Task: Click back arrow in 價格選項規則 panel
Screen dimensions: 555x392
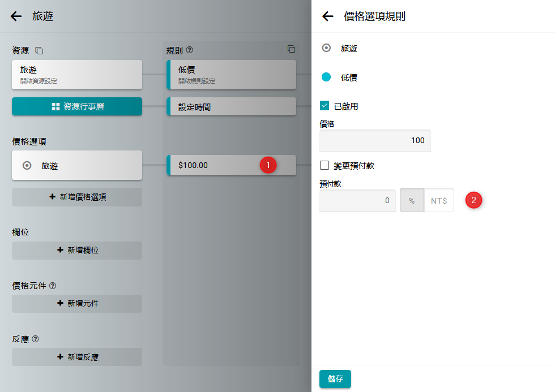Action: pos(328,16)
